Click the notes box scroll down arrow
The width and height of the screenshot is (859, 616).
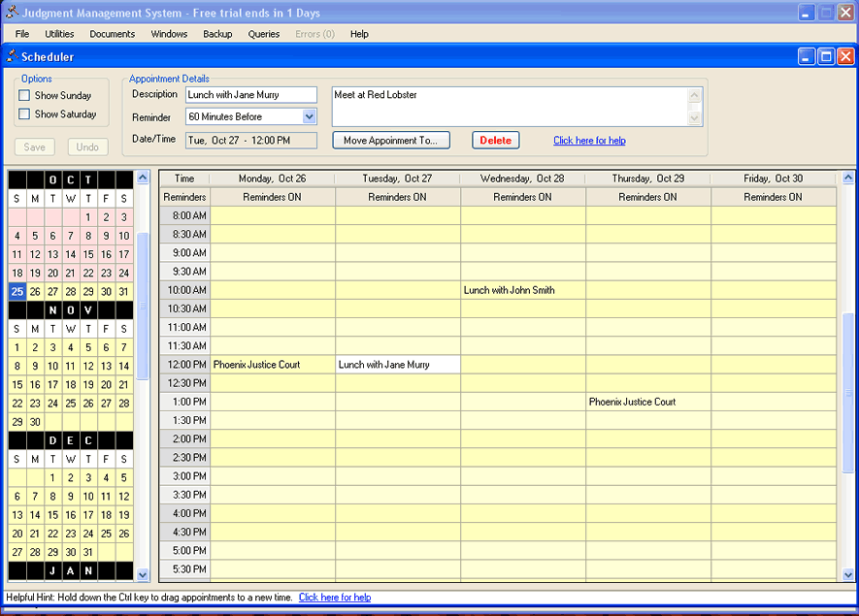click(694, 118)
